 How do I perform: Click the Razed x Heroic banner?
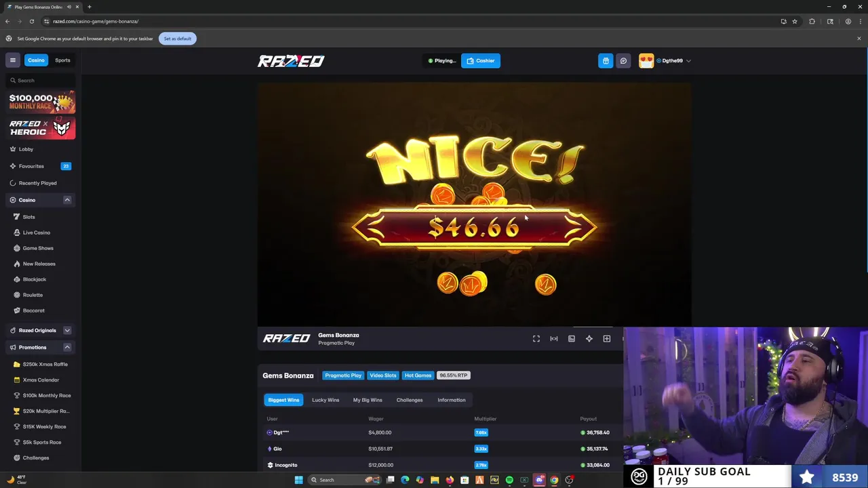(x=42, y=127)
